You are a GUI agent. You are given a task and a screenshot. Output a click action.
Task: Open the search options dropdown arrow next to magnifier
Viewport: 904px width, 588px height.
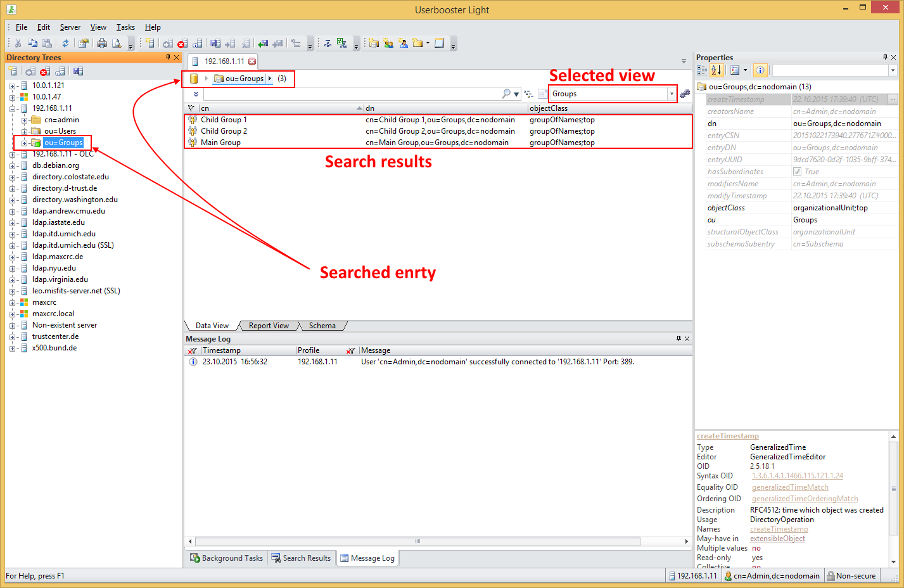coord(516,94)
